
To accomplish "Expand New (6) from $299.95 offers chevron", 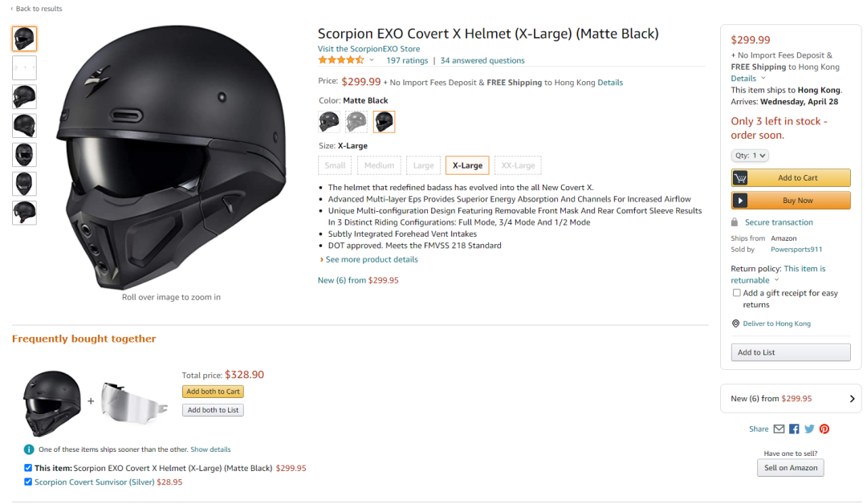I will [852, 398].
